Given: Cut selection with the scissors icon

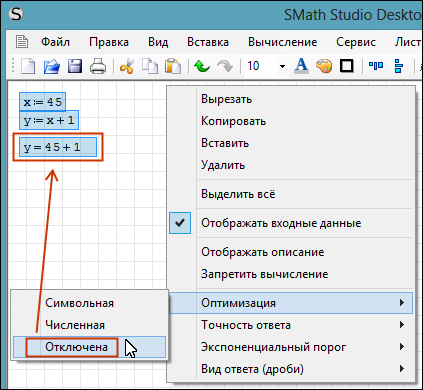Looking at the screenshot, I should [x=127, y=66].
